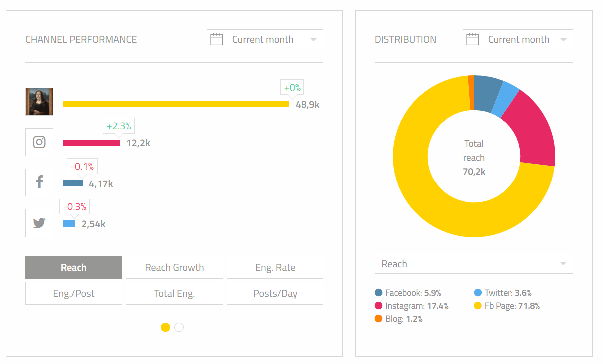Select first yellow pagination dot
This screenshot has width=604, height=364.
point(166,327)
